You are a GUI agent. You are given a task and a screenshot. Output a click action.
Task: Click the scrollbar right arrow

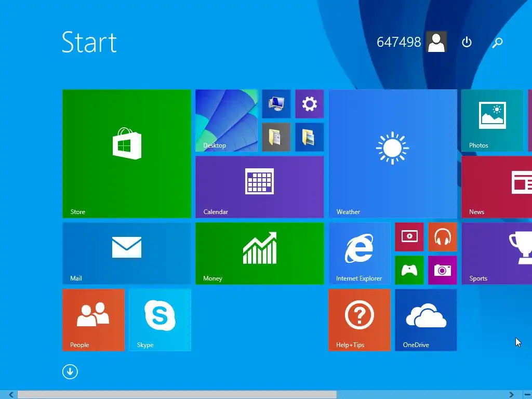(511, 395)
